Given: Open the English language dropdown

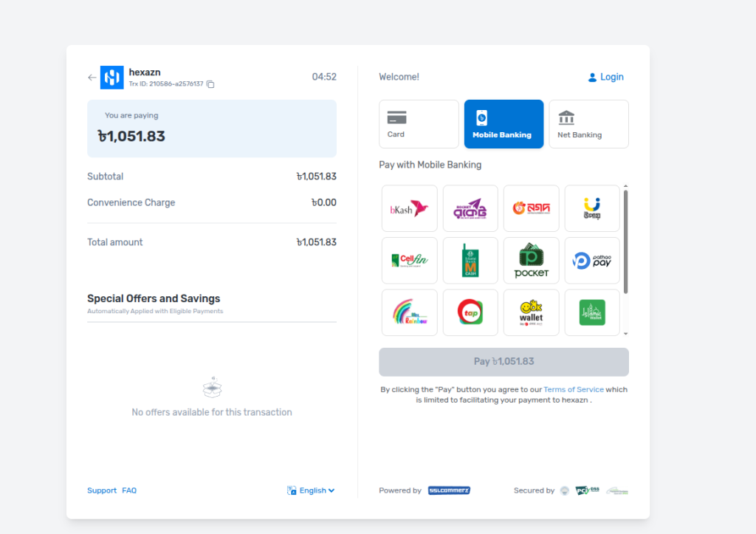Looking at the screenshot, I should [x=311, y=490].
